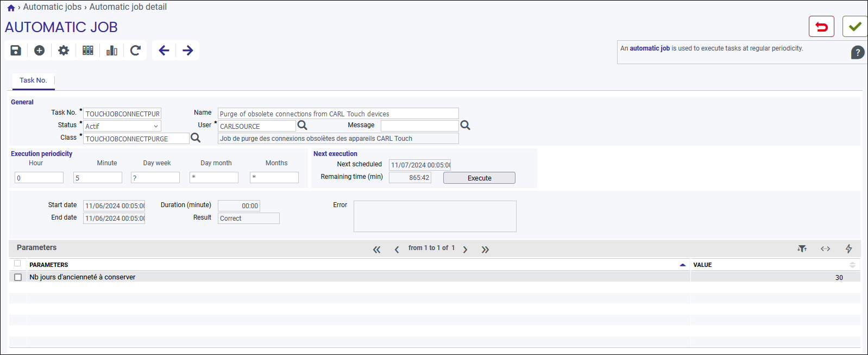Follow the automatic job help link
The width and height of the screenshot is (868, 355).
pos(650,48)
